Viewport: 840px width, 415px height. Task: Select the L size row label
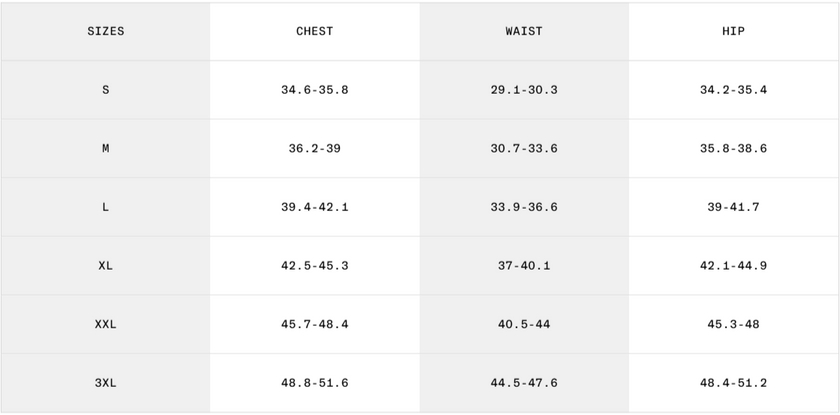click(105, 207)
